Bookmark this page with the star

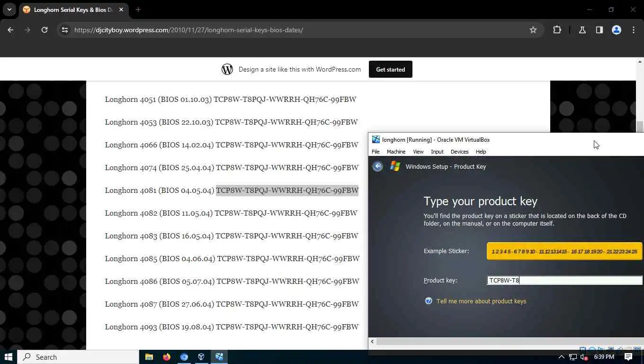533,30
